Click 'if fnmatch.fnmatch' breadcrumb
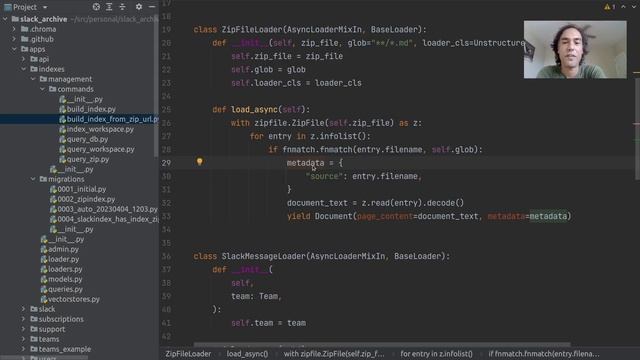This screenshot has height=360, width=640. [544, 354]
